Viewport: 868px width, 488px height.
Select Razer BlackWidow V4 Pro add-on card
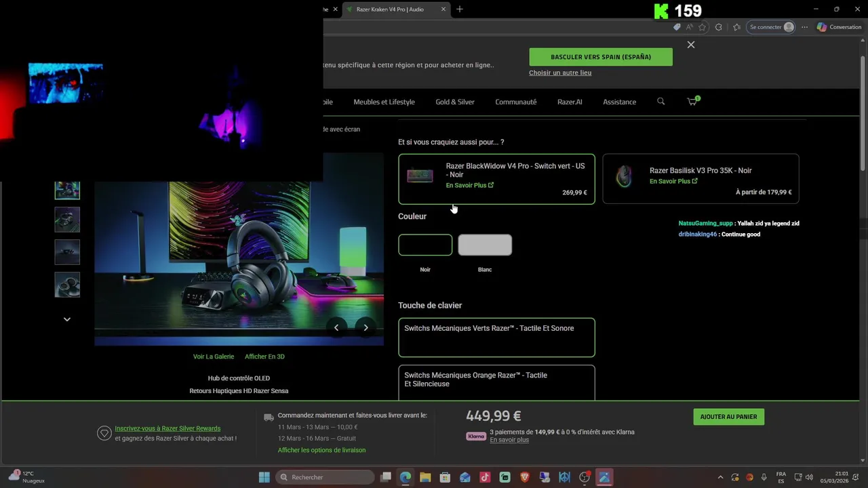coord(496,179)
